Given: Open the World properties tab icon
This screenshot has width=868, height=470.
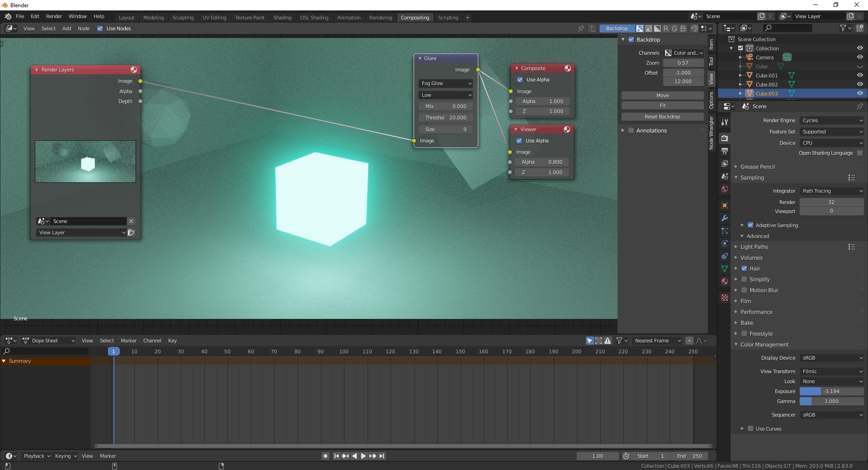Looking at the screenshot, I should (725, 189).
